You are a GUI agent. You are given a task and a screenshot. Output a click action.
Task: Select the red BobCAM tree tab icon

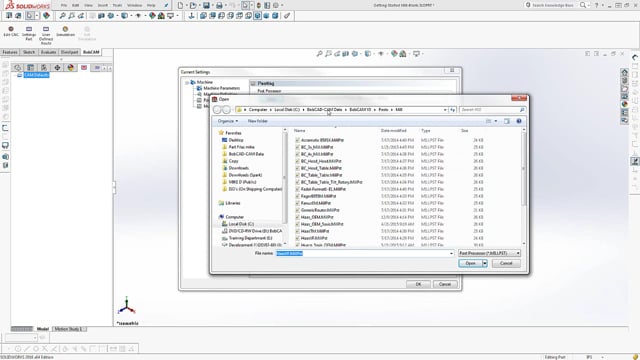point(84,67)
